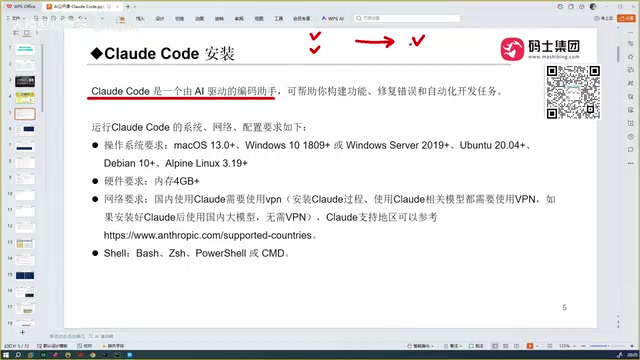Switch to the WPS Office home tab
Screen dimensions: 640x360
pyautogui.click(x=21, y=7)
